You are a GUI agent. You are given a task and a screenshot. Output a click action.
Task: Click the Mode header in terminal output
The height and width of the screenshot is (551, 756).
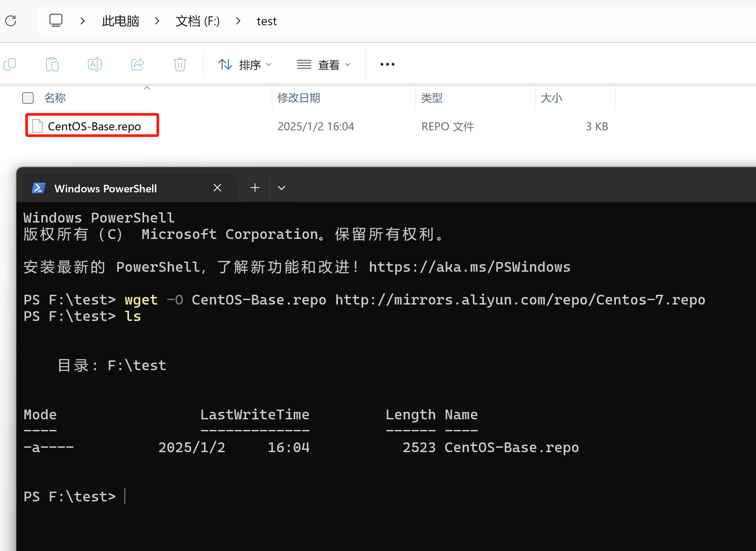(x=40, y=415)
